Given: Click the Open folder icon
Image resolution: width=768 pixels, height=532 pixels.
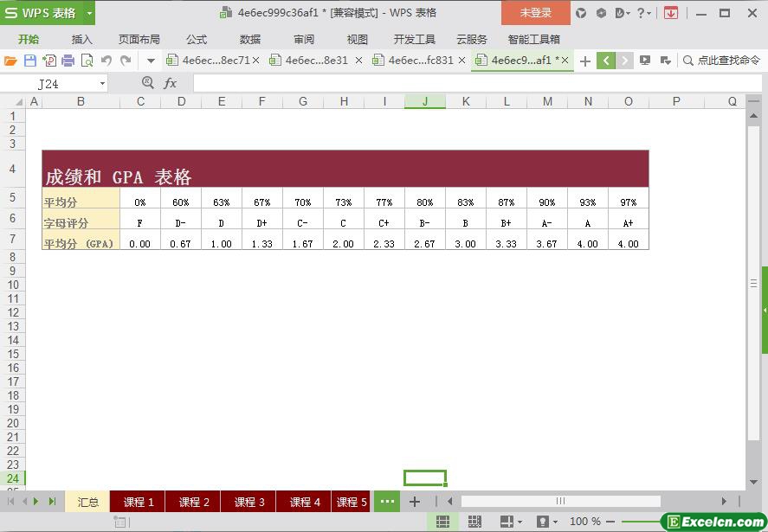Looking at the screenshot, I should (x=11, y=61).
